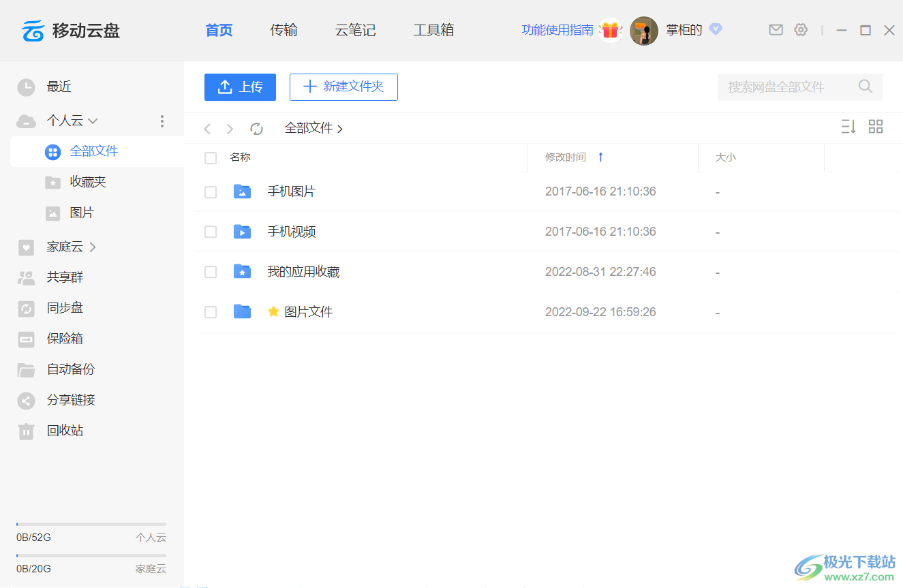Click the 共享群 people icon
The height and width of the screenshot is (588, 903).
click(x=26, y=278)
